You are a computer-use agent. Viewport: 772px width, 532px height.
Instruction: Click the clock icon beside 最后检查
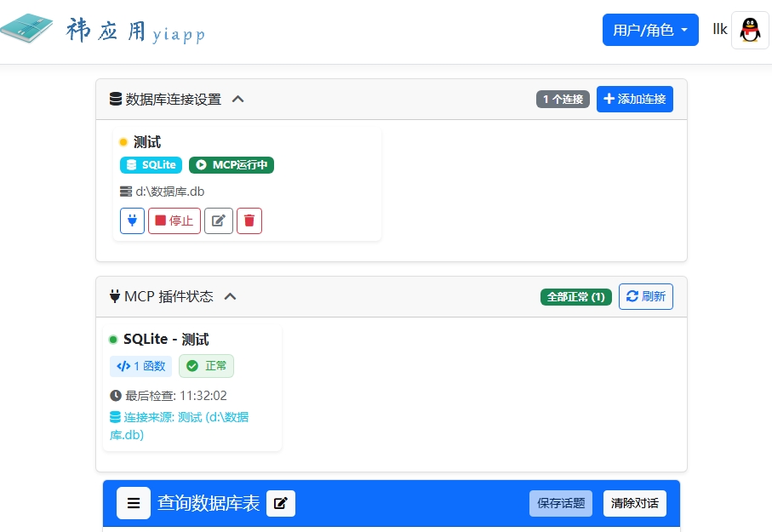tap(116, 396)
